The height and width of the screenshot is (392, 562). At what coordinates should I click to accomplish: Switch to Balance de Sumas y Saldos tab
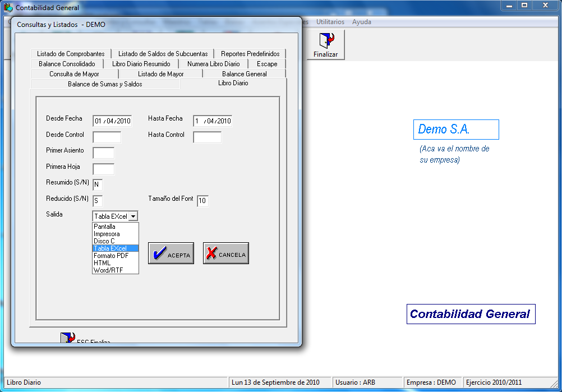[105, 84]
